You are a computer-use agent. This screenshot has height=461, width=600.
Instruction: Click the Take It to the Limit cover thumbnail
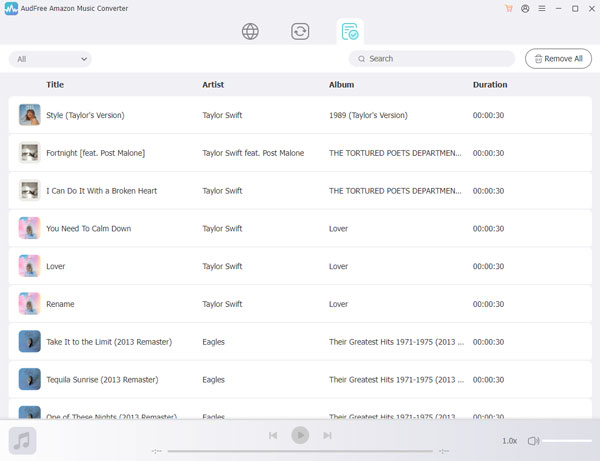[x=29, y=341]
